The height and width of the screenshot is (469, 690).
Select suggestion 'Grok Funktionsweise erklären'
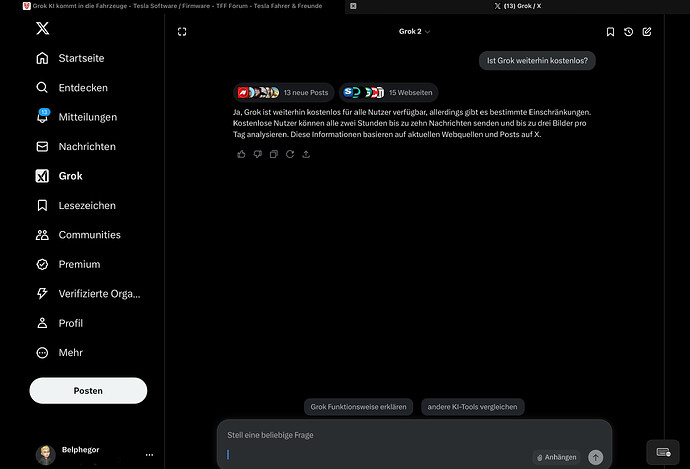coord(359,407)
